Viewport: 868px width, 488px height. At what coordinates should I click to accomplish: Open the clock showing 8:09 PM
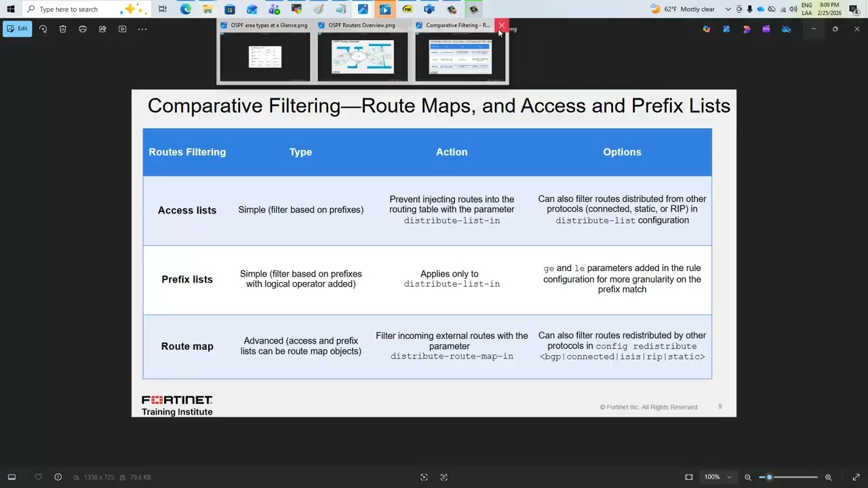click(x=829, y=9)
